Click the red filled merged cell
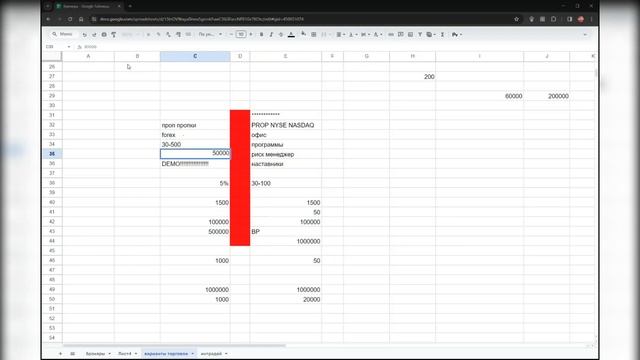The width and height of the screenshot is (640, 360). coord(240,178)
